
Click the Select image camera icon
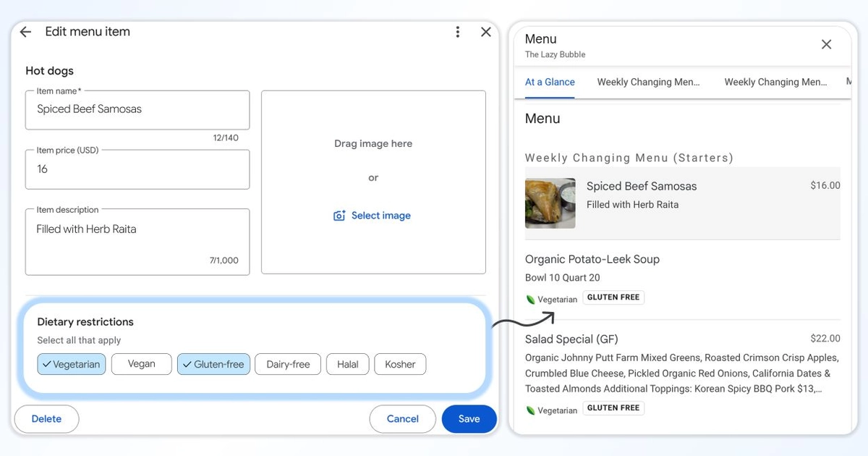339,216
